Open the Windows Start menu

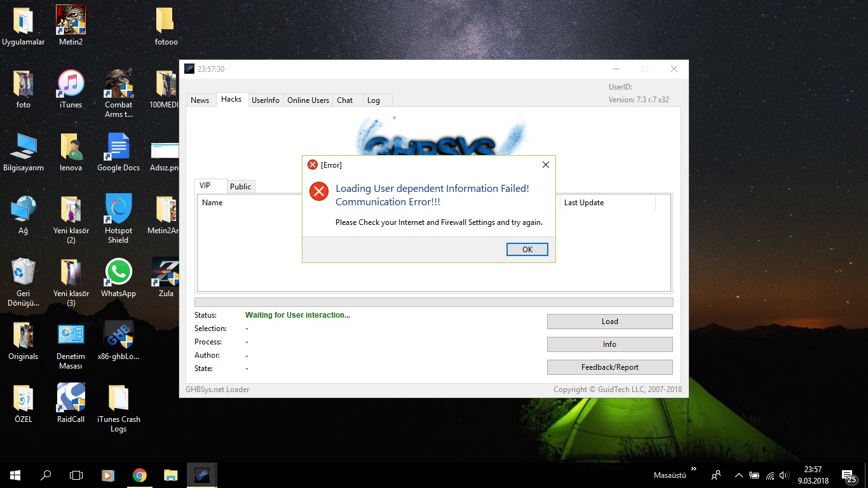pos(15,475)
